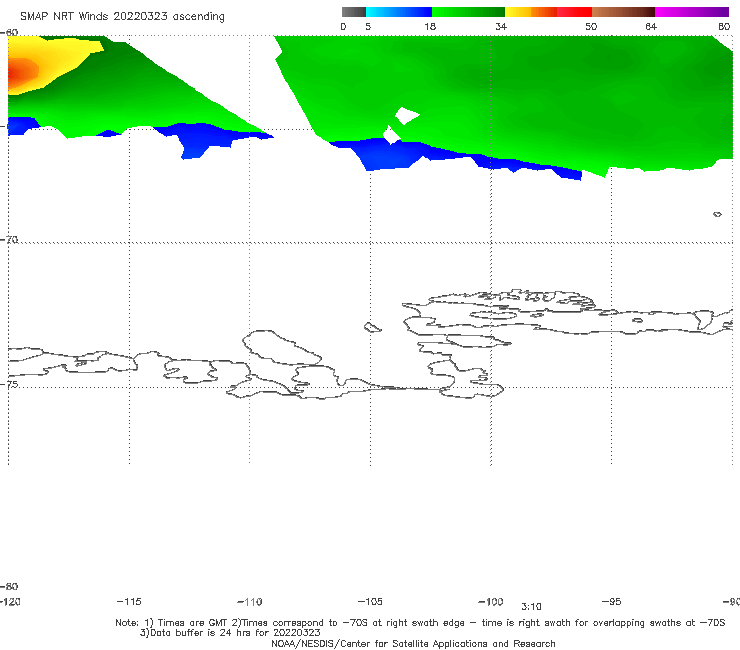Click the red segment of the color bar
Viewport: 740px width, 650px height.
[574, 12]
